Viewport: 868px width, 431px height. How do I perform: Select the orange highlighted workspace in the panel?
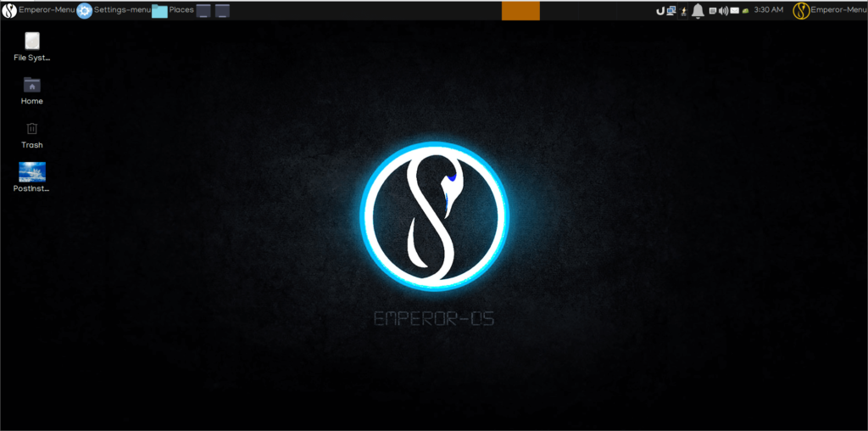click(521, 10)
